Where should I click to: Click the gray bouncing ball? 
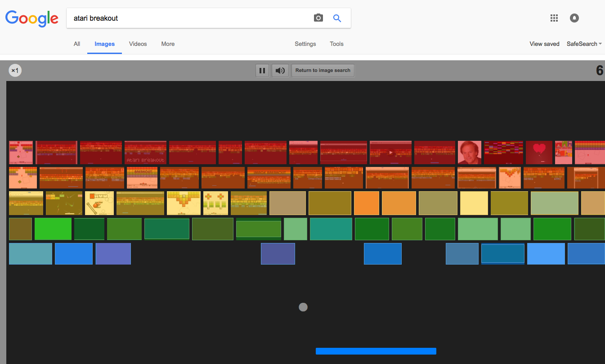pyautogui.click(x=303, y=307)
